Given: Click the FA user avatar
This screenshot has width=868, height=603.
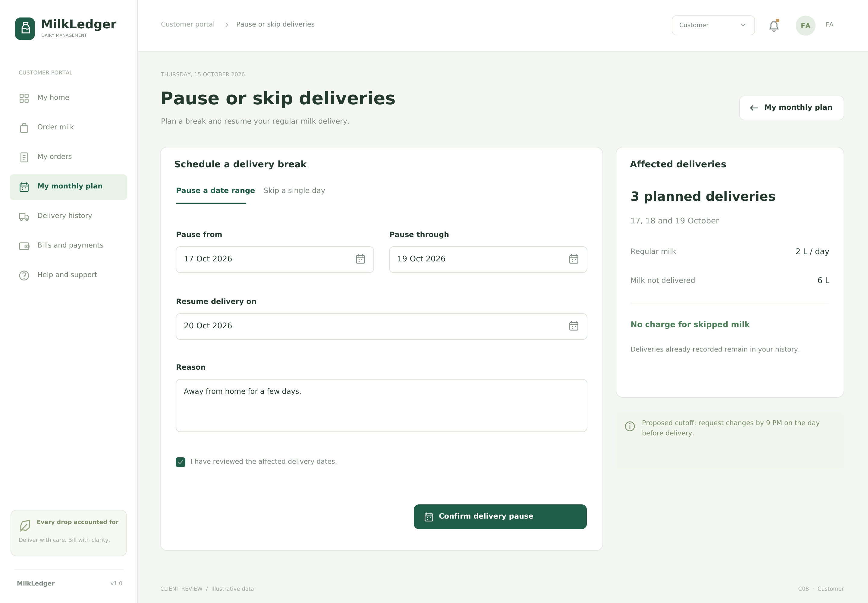Looking at the screenshot, I should pos(805,26).
